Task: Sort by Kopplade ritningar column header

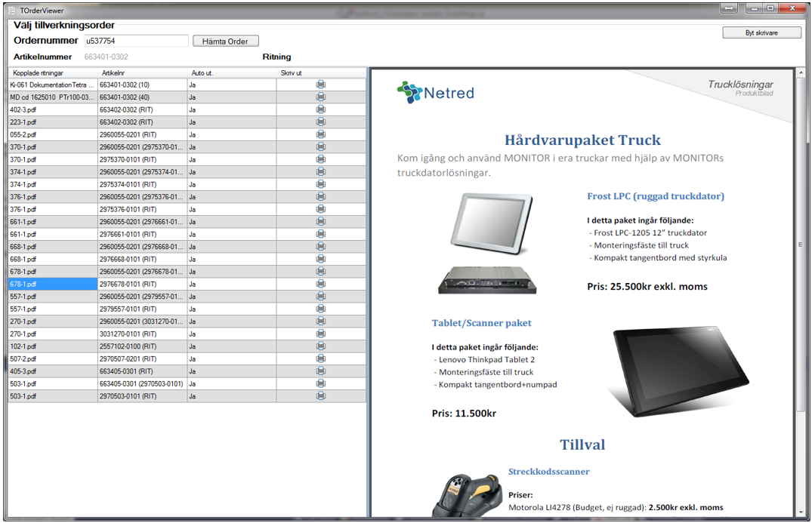Action: pyautogui.click(x=53, y=73)
